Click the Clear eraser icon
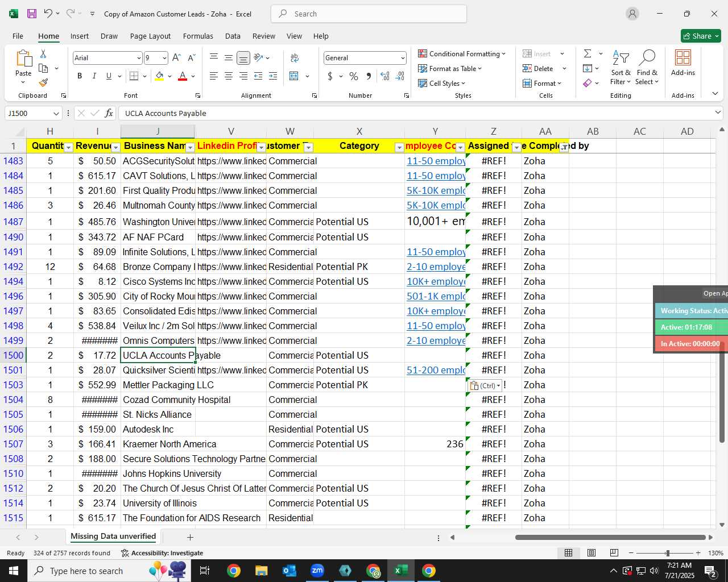The height and width of the screenshot is (582, 728). (588, 83)
